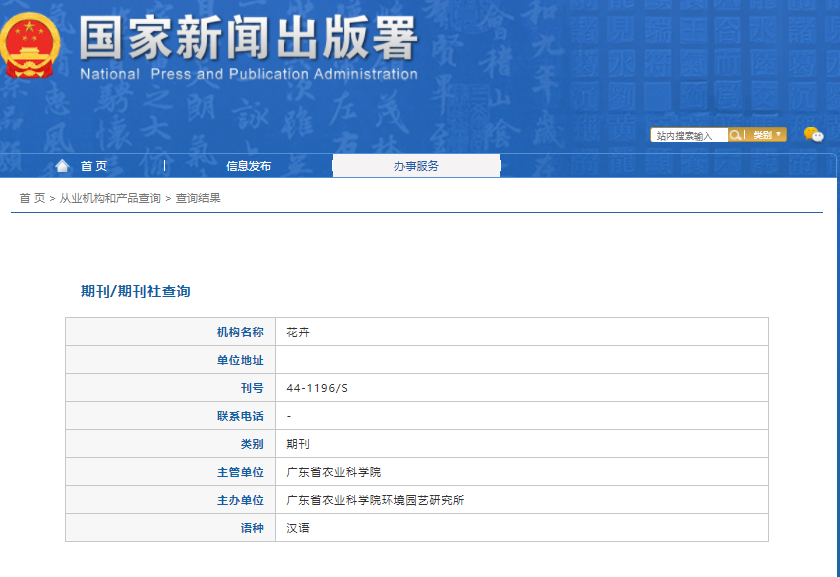Click the 机构名称 value 花卉
Image resolution: width=840 pixels, height=577 pixels.
[x=298, y=332]
